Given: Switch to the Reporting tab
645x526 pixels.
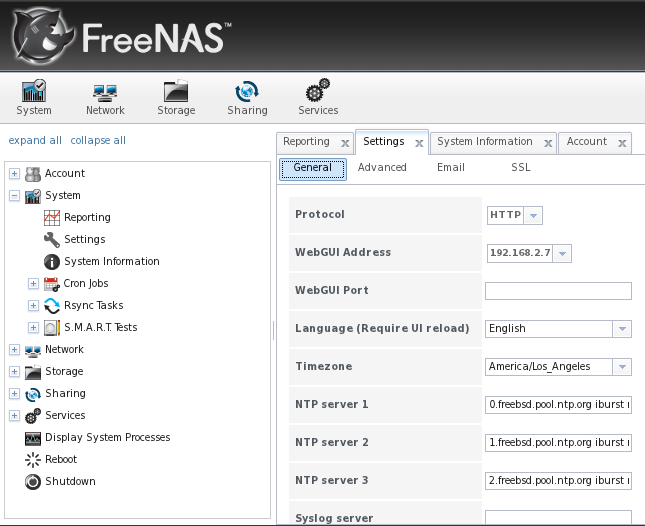Looking at the screenshot, I should 306,141.
